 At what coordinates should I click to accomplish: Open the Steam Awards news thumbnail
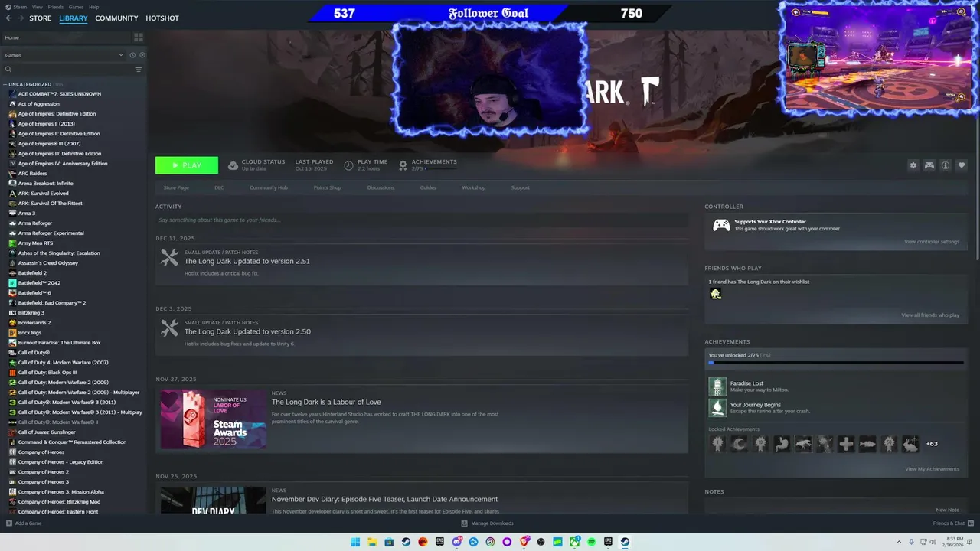[x=213, y=419]
